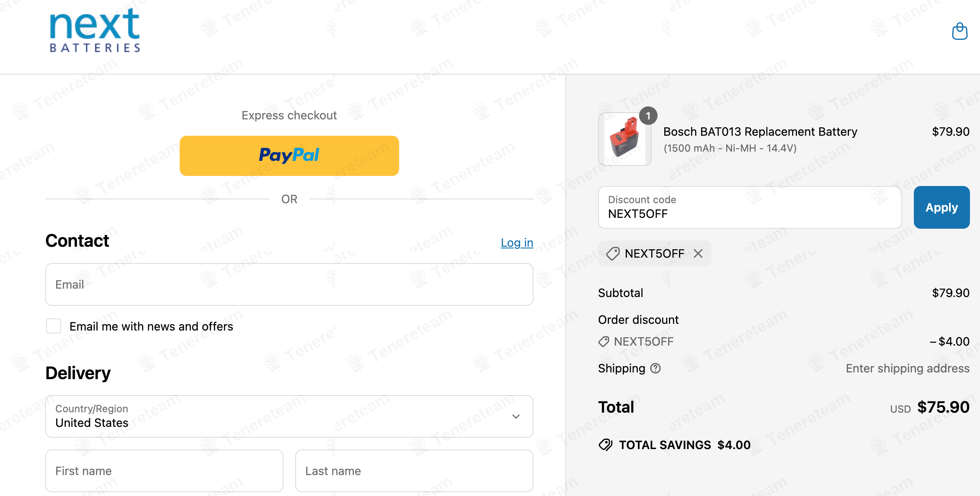Follow the Log in link
This screenshot has width=980, height=496.
[517, 243]
